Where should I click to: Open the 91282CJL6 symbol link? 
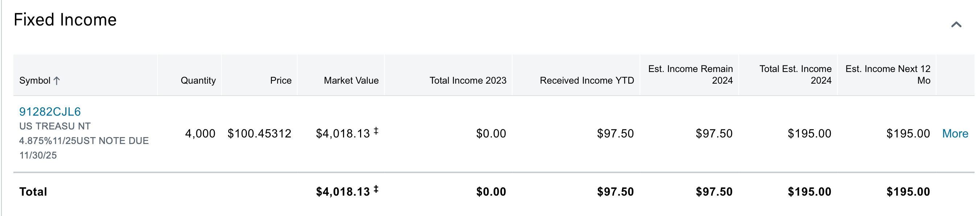pos(50,112)
